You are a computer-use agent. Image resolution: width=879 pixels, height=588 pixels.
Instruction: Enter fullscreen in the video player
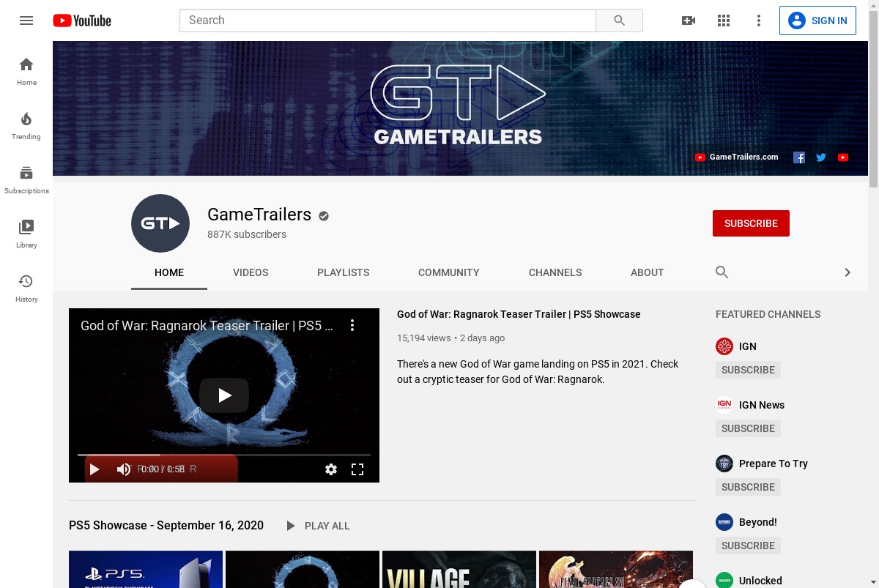point(357,469)
